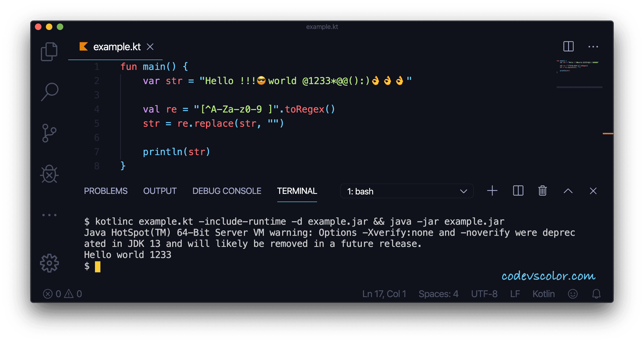Maximize the panel with the chevron
The width and height of the screenshot is (644, 343).
[x=568, y=191]
